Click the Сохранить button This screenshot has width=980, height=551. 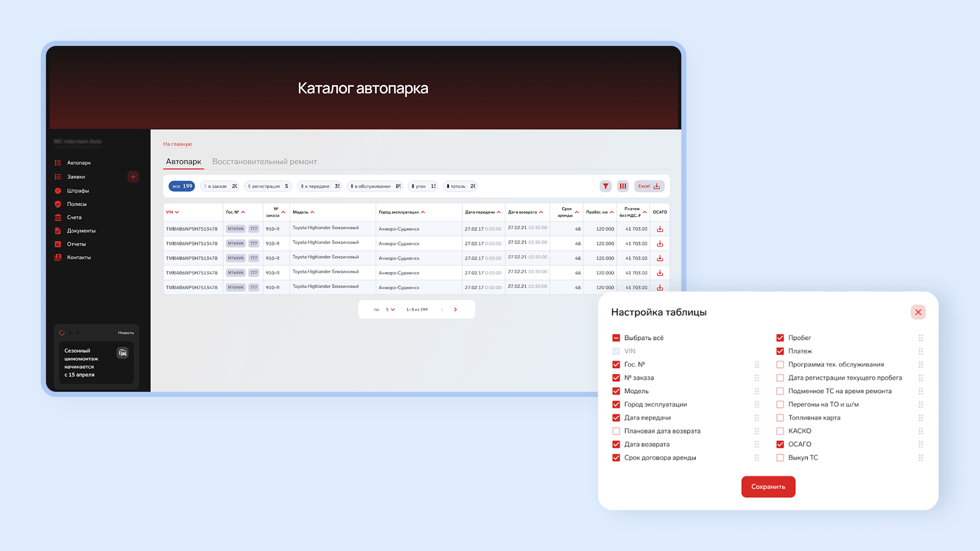coord(768,487)
